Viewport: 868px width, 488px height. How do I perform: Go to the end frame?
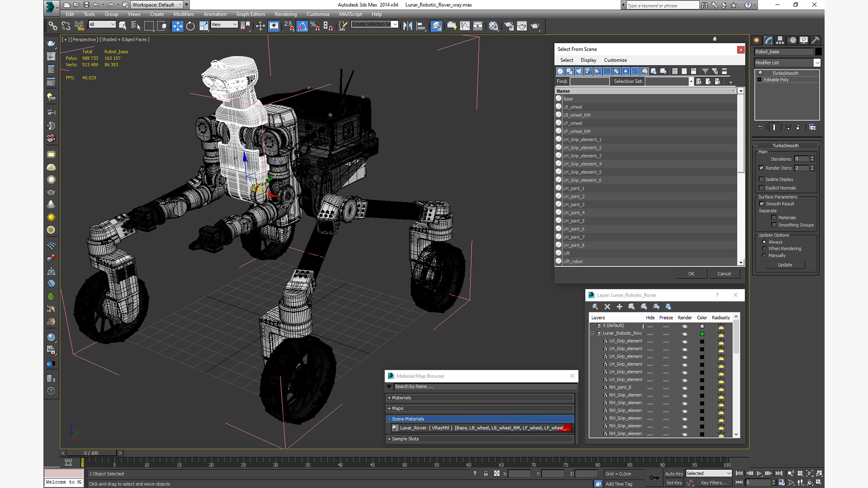tap(779, 474)
